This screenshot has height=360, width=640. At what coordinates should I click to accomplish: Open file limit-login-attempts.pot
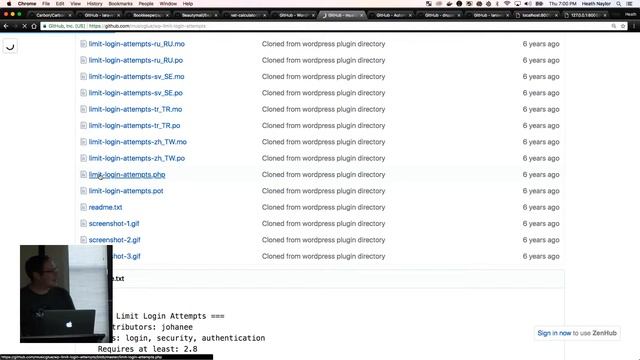(x=126, y=191)
